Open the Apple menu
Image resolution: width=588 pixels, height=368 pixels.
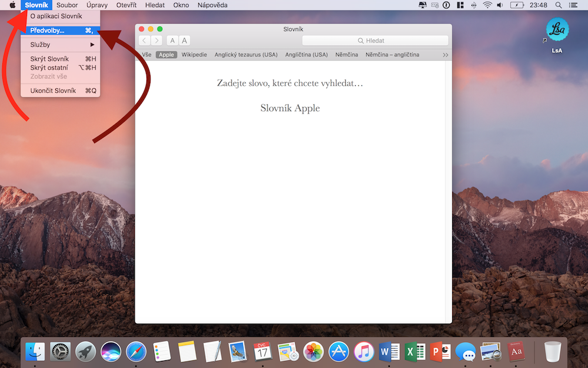pyautogui.click(x=12, y=5)
